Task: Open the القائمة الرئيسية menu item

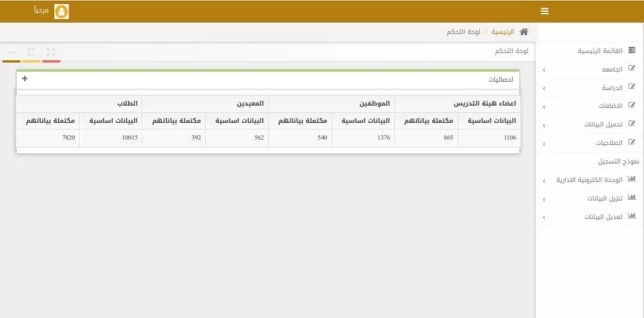Action: click(x=590, y=51)
